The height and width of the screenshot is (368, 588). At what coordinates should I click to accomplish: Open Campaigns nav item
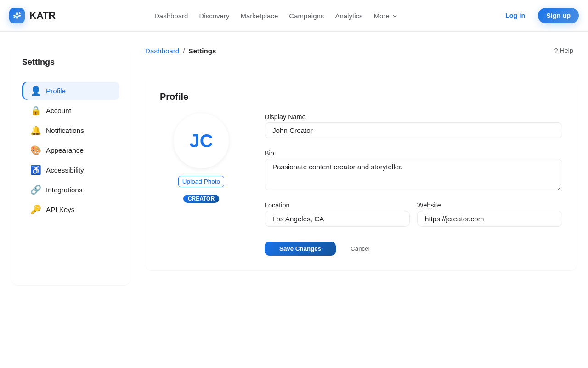click(306, 16)
